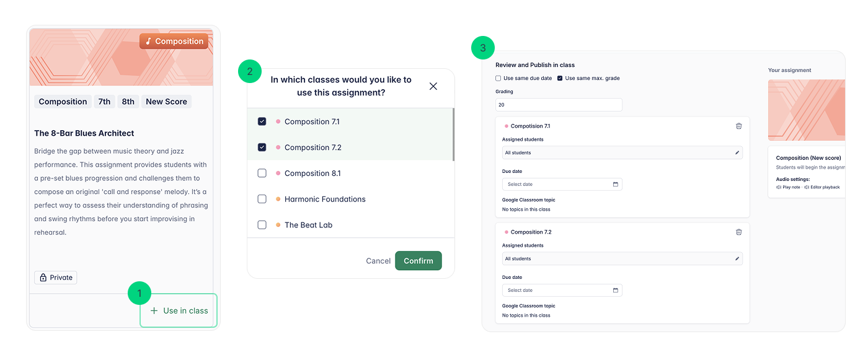Open calendar icon for Composition 7.2 due date
This screenshot has width=868, height=347.
point(615,290)
